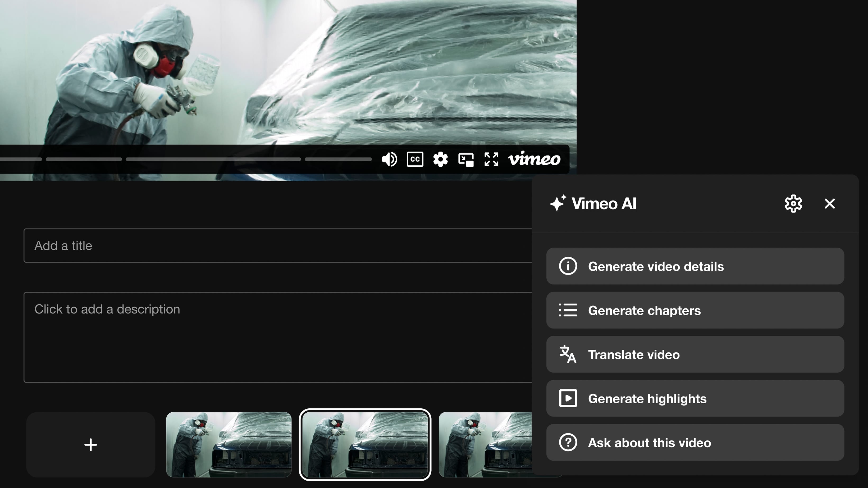Open video playback settings gear
Viewport: 868px width, 488px height.
click(441, 159)
